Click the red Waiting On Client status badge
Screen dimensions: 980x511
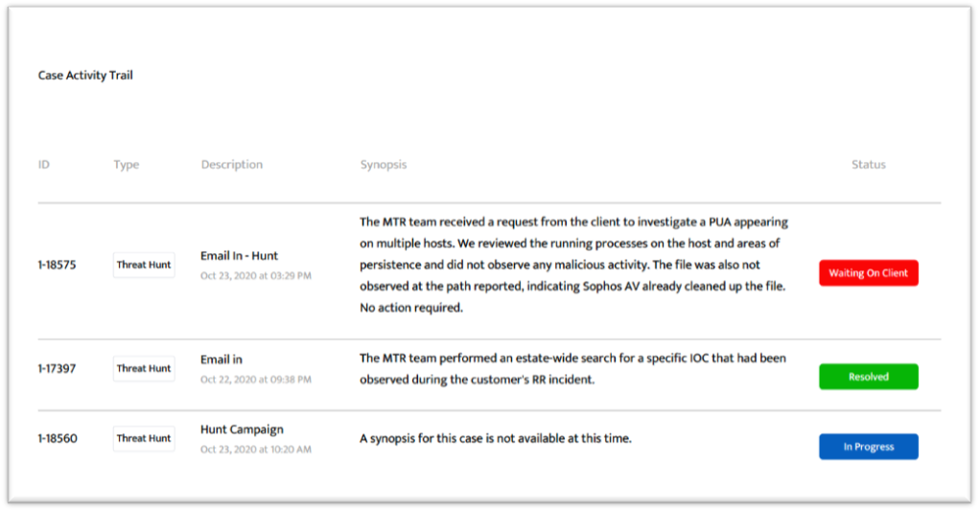click(x=868, y=273)
